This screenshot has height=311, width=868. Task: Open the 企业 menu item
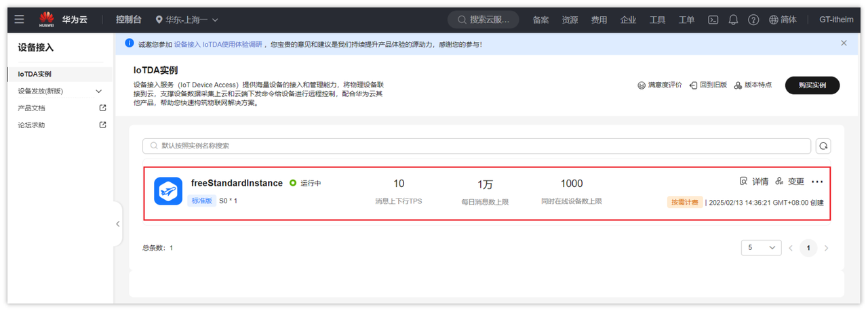(628, 20)
